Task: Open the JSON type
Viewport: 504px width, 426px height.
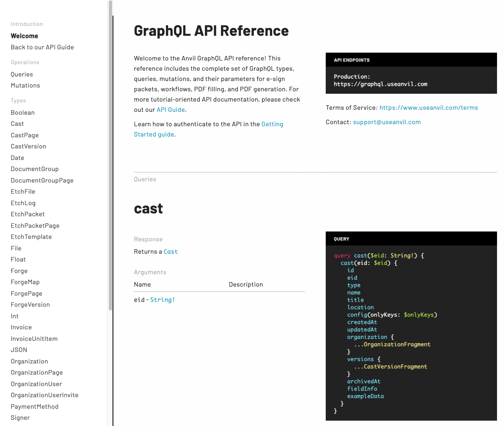Action: pos(19,350)
